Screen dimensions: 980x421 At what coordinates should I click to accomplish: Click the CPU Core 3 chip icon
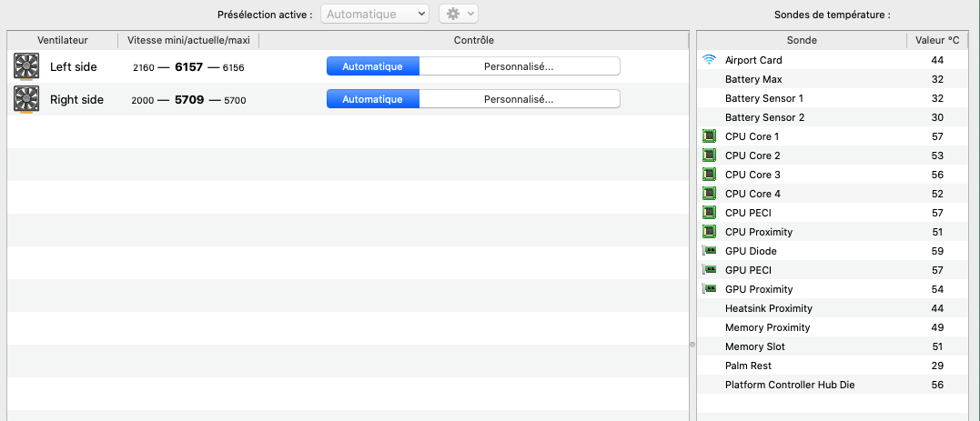[x=710, y=175]
